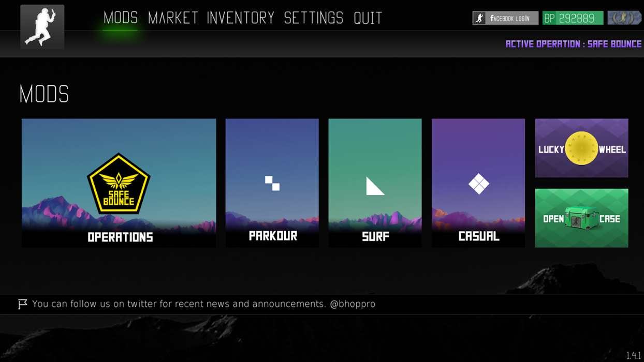644x362 pixels.
Task: Select Quit from the top menu
Action: 368,18
